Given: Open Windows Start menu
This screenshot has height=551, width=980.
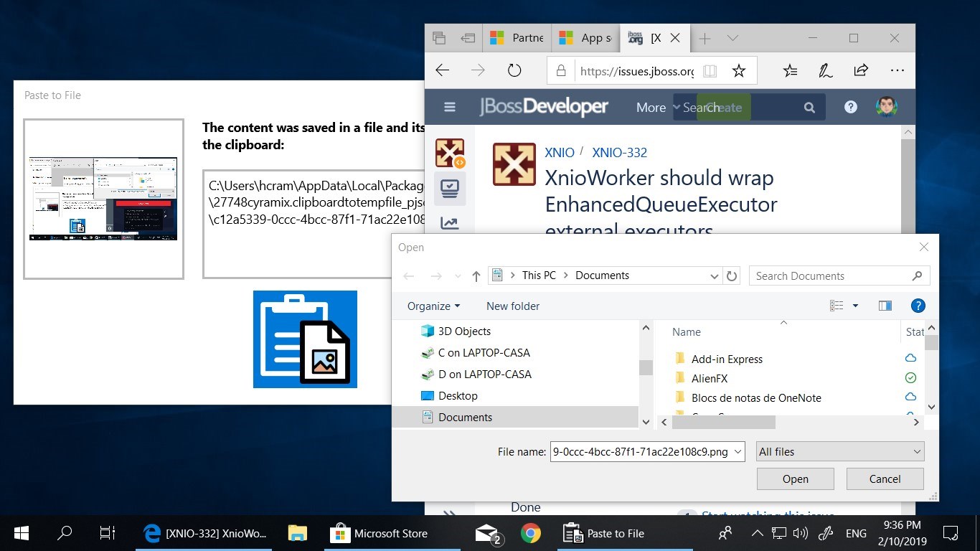Looking at the screenshot, I should (22, 533).
